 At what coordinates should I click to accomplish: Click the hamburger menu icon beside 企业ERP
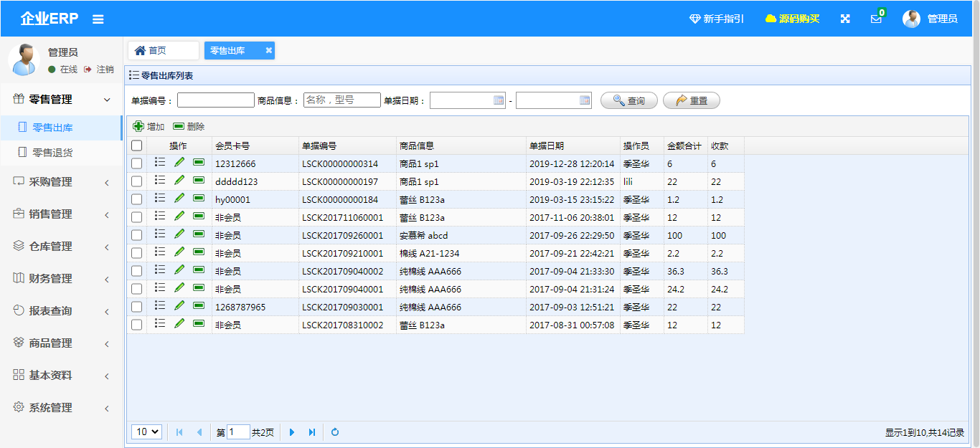pyautogui.click(x=98, y=19)
